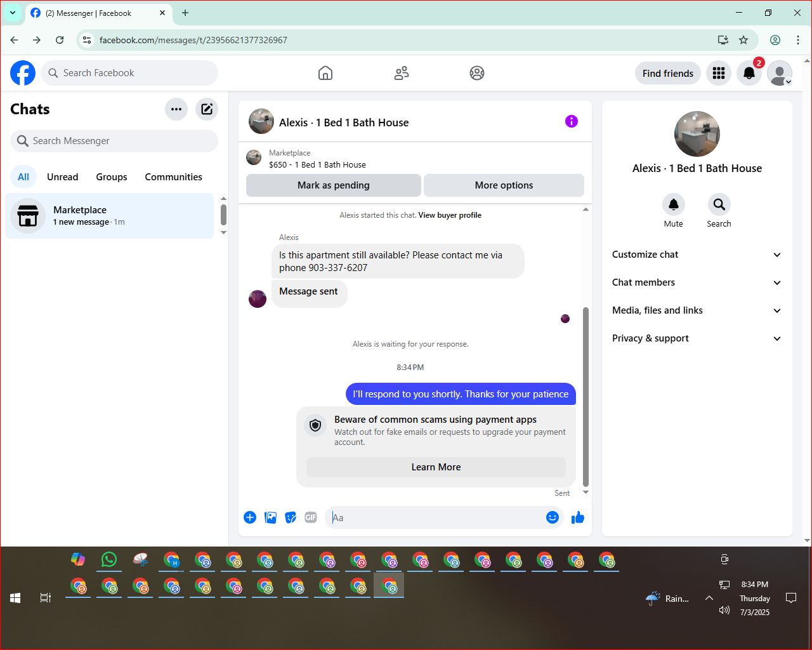Viewport: 812px width, 650px height.
Task: Switch to Groups chats tab
Action: point(112,177)
